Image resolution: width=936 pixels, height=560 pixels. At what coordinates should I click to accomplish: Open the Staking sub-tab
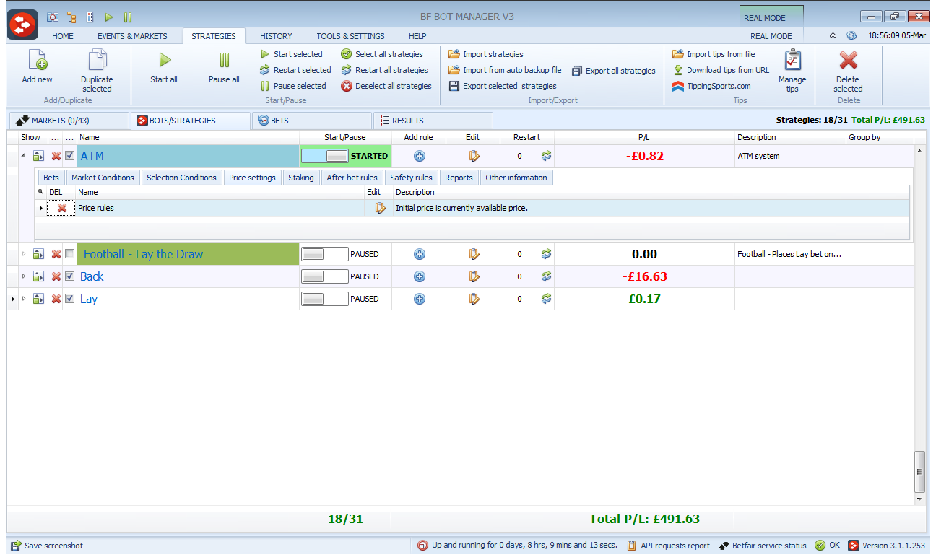301,178
